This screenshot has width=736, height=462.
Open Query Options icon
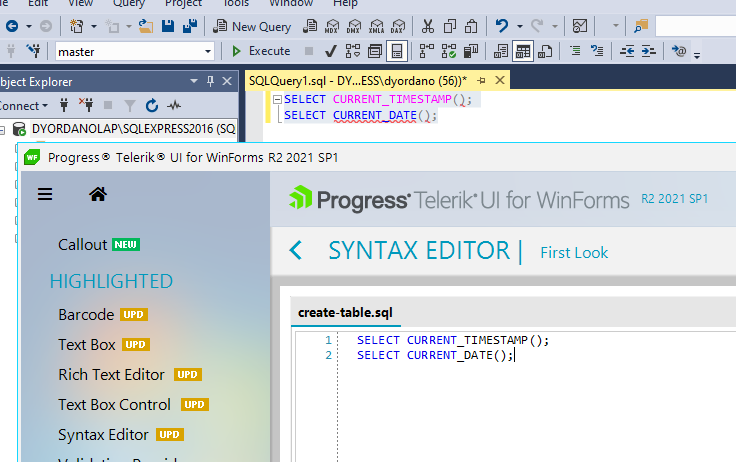tap(375, 51)
